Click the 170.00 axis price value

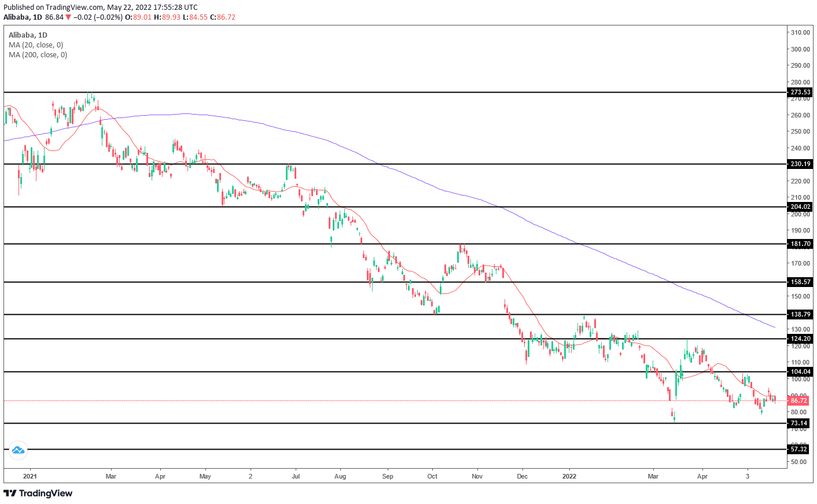click(800, 263)
